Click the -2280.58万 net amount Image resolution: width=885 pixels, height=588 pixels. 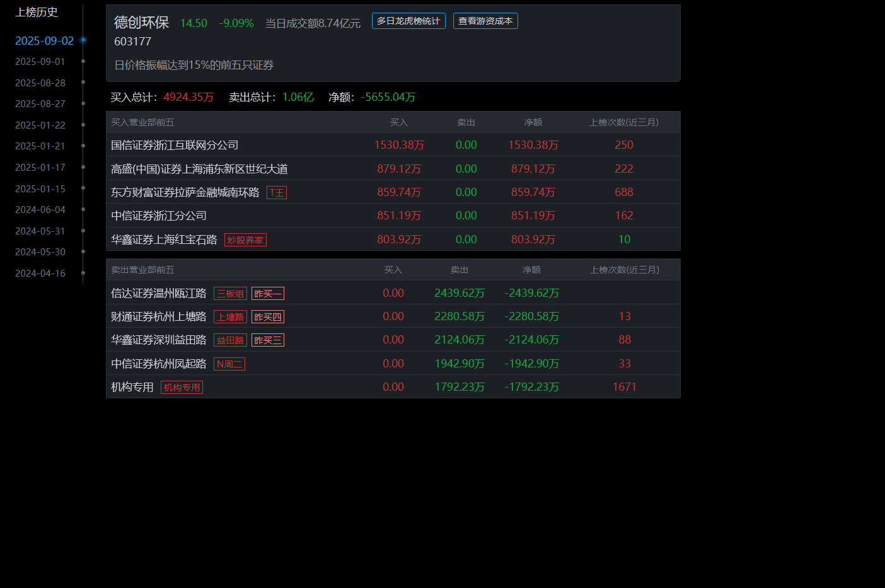coord(531,316)
